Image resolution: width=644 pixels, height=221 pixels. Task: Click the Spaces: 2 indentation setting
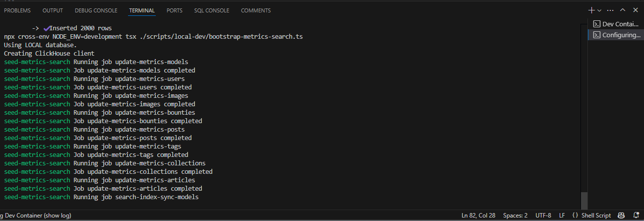click(x=515, y=216)
